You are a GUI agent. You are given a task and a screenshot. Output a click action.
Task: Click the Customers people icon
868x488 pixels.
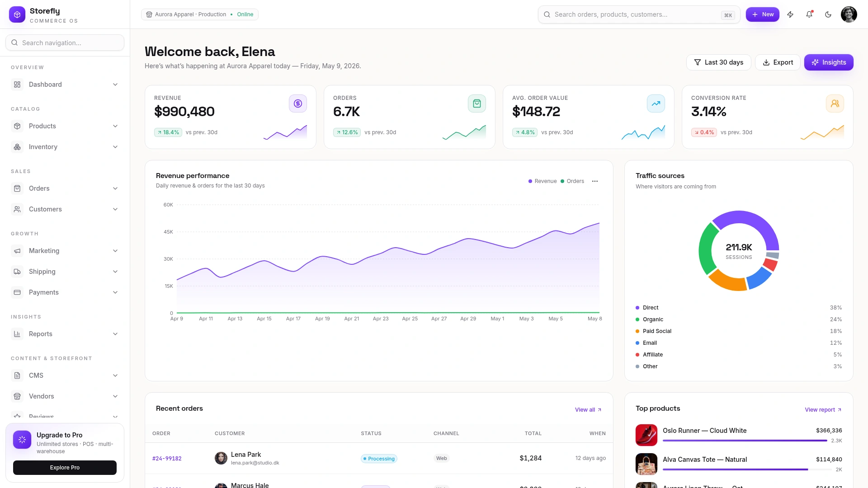[x=17, y=209]
